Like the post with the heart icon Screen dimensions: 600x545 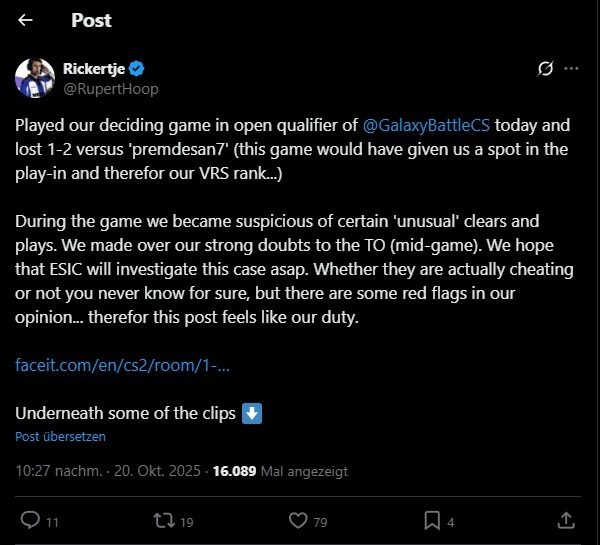tap(296, 520)
